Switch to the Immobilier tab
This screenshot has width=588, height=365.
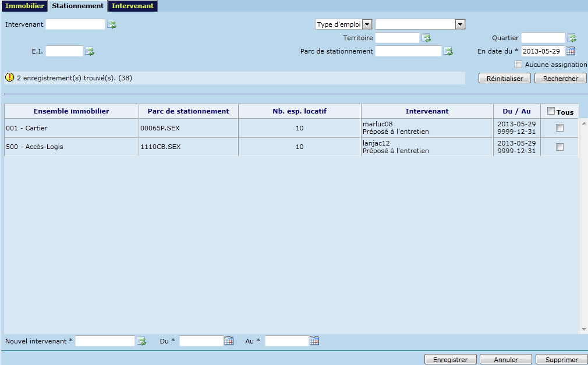(24, 6)
